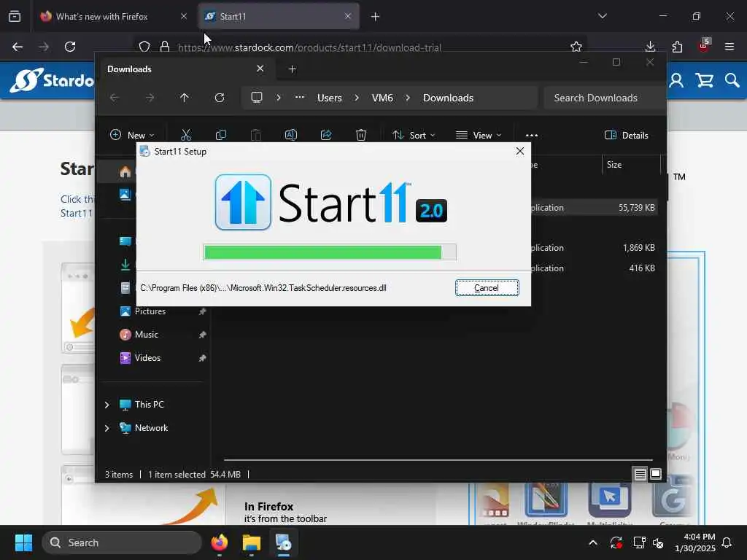Switch to What's new with Firefox tab
The width and height of the screenshot is (747, 560).
tap(113, 17)
